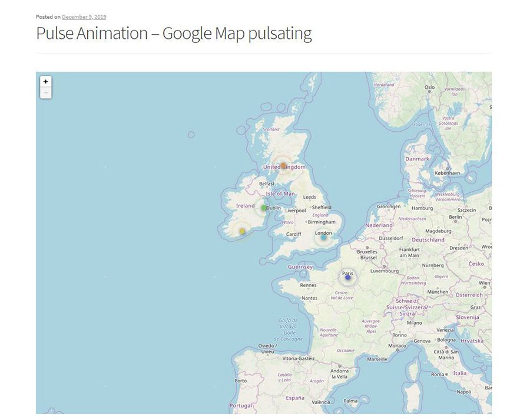Click the Nürnberg city label

point(433,265)
